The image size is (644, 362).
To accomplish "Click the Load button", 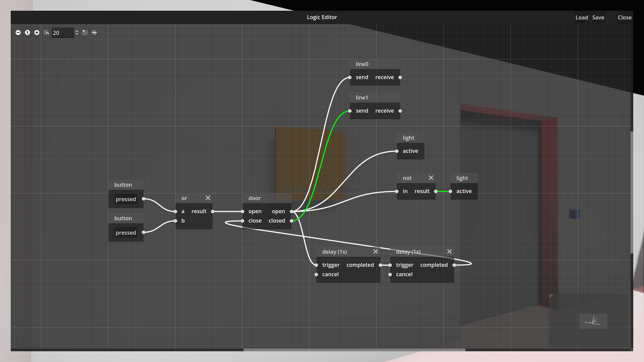I will pos(582,17).
